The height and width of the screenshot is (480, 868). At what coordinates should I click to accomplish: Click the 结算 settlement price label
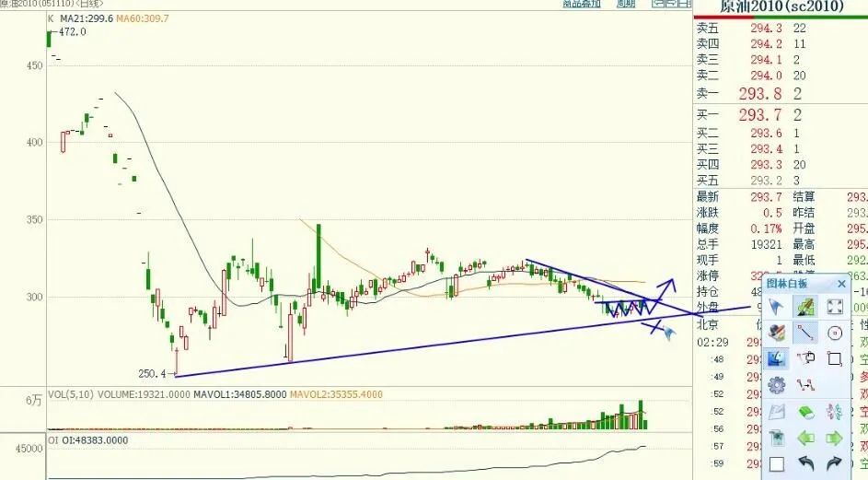coord(804,197)
